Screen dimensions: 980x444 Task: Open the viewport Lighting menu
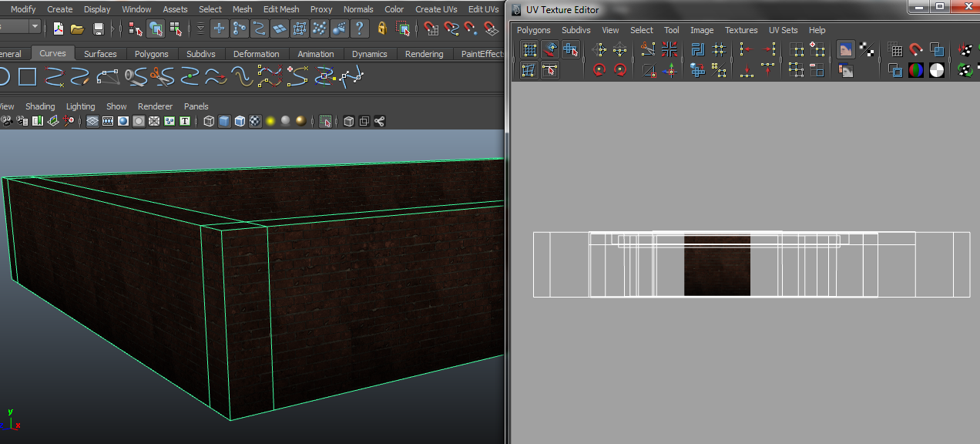click(80, 106)
